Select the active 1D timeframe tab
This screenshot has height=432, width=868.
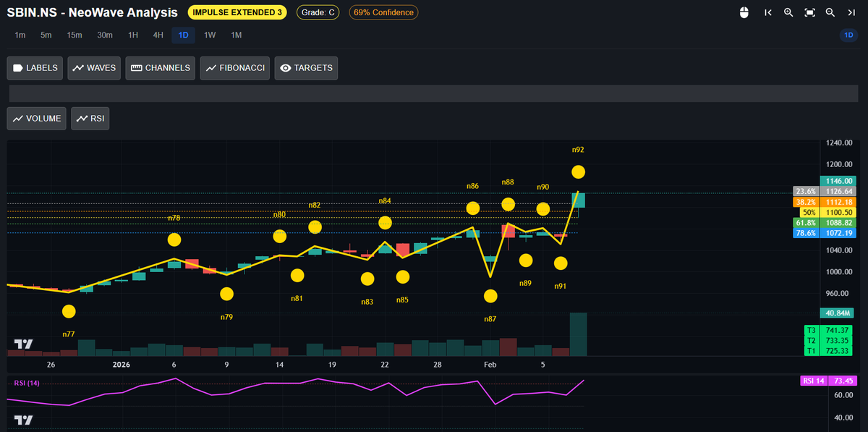click(x=184, y=35)
